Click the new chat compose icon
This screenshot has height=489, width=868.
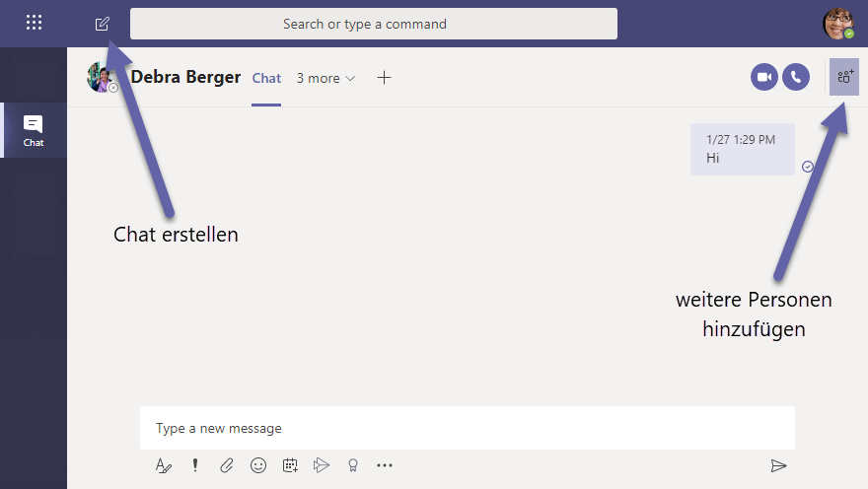coord(102,24)
